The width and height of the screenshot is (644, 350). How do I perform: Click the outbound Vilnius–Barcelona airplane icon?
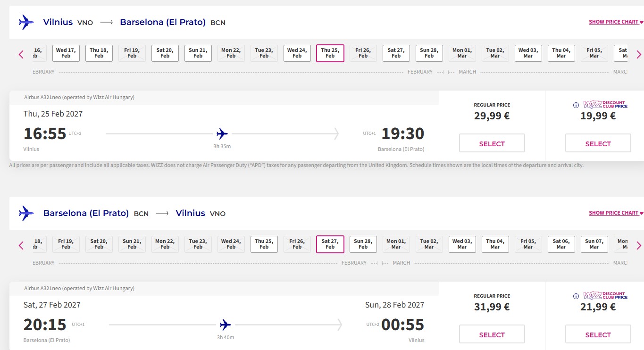pyautogui.click(x=26, y=22)
